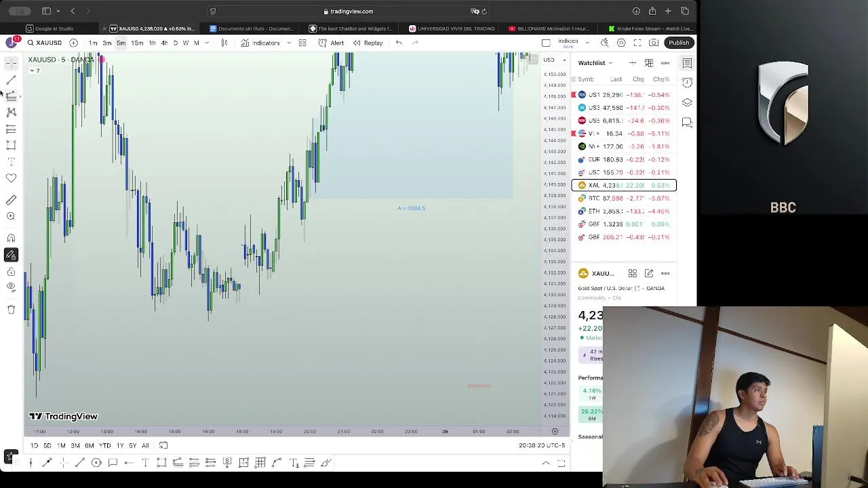Expand the collapsed indicators legend chevron
Viewport: 868px width, 488px height.
point(35,70)
